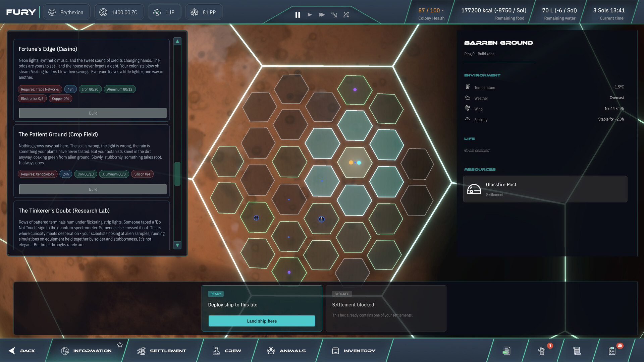Enable fast-forward game speed
The image size is (644, 362).
tap(322, 15)
